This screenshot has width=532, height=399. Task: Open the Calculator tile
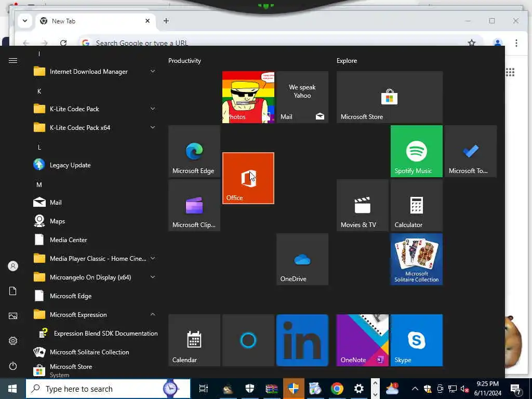416,205
